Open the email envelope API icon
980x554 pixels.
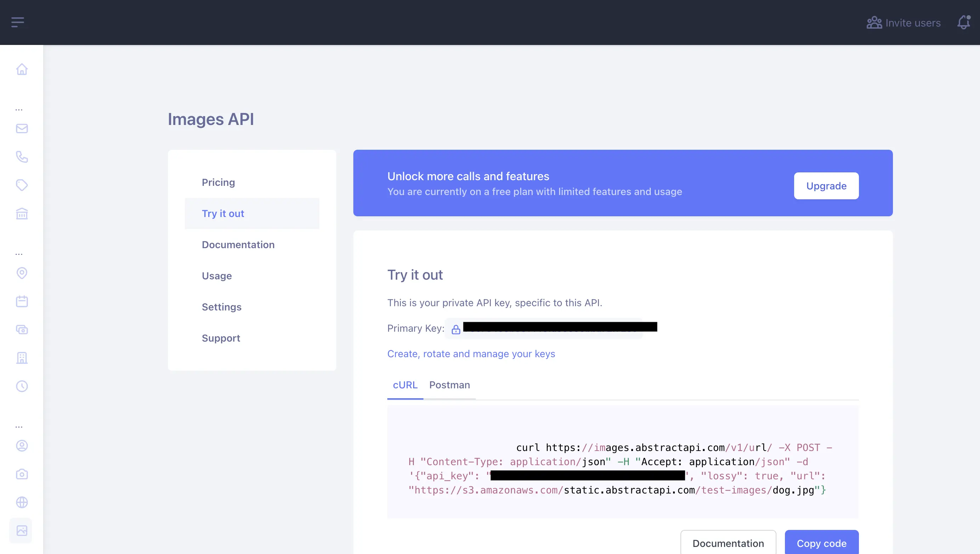pos(22,128)
